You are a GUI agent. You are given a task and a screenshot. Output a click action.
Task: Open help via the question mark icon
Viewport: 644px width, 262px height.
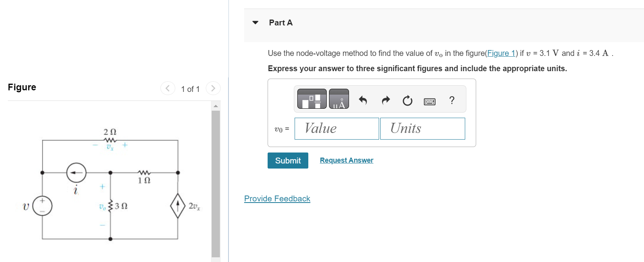click(452, 100)
